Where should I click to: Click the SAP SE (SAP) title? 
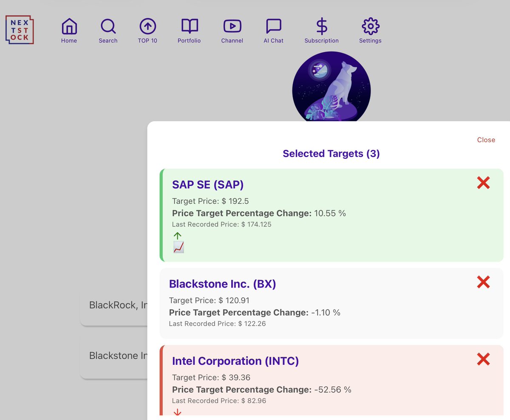[208, 184]
